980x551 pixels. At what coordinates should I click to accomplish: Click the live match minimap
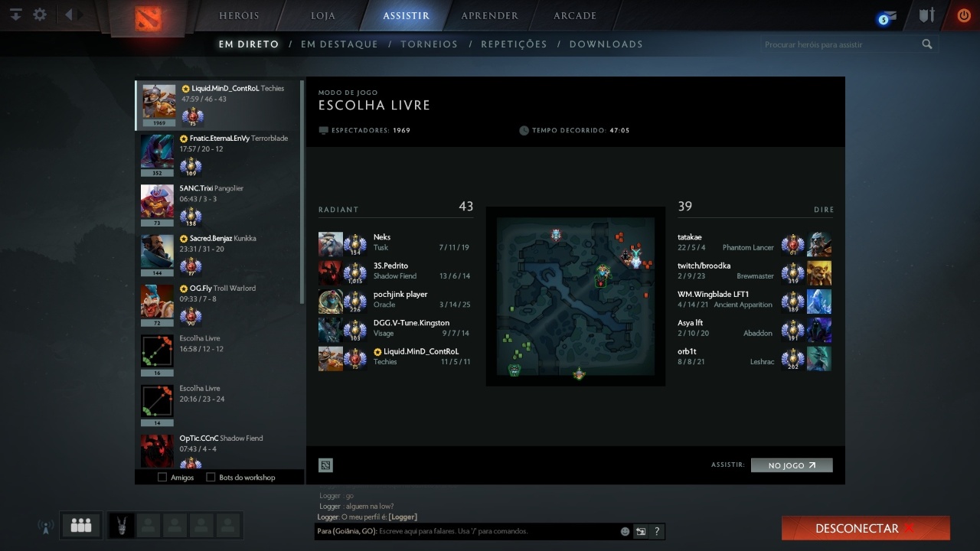coord(576,296)
